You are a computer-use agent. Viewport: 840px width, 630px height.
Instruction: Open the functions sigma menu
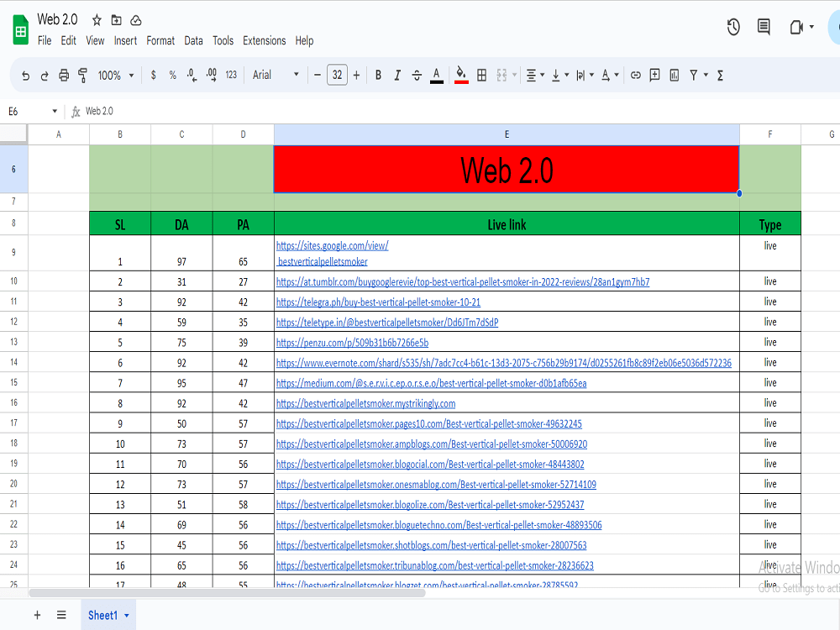(720, 76)
